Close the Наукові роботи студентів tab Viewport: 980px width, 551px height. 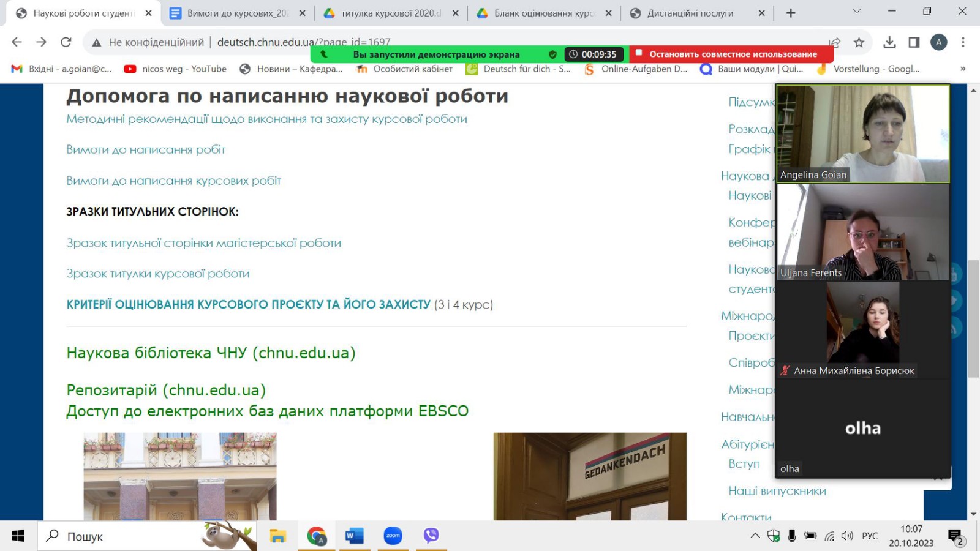148,13
